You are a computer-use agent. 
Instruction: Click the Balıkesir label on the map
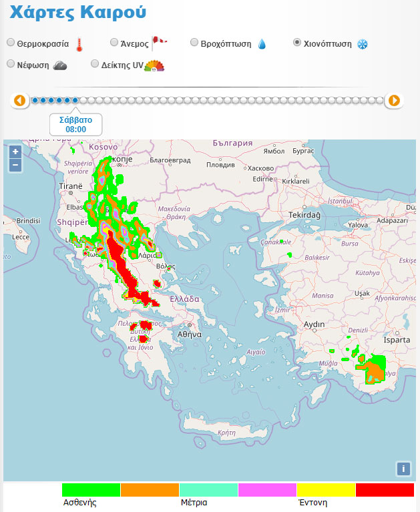(x=317, y=258)
